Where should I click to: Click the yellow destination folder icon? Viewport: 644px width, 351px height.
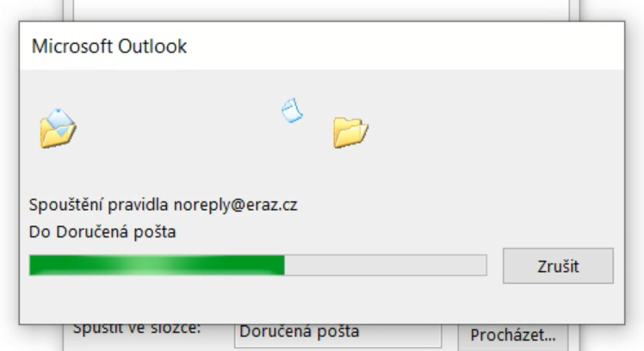pos(350,132)
